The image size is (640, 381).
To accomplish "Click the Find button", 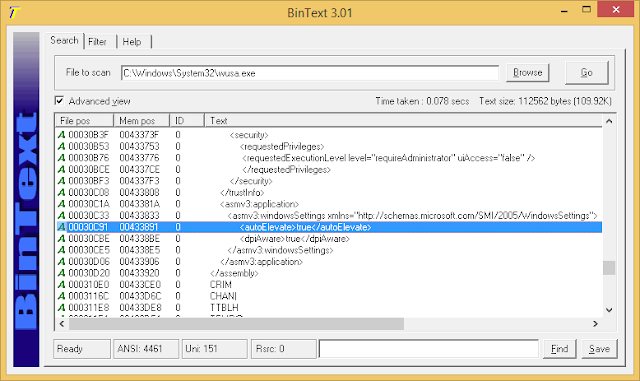I will tap(560, 349).
